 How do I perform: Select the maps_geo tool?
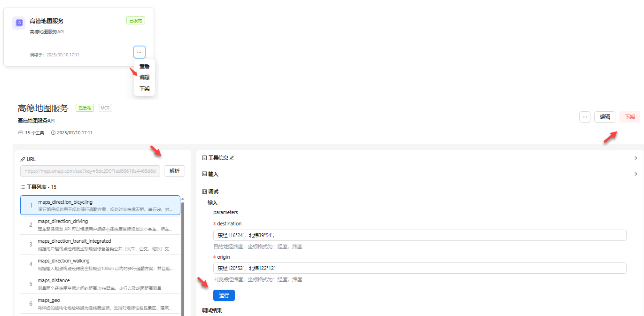100,304
